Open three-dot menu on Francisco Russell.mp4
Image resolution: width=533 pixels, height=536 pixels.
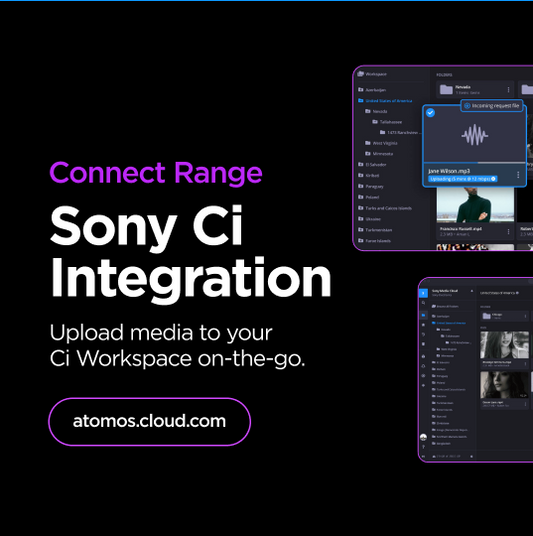tap(508, 231)
